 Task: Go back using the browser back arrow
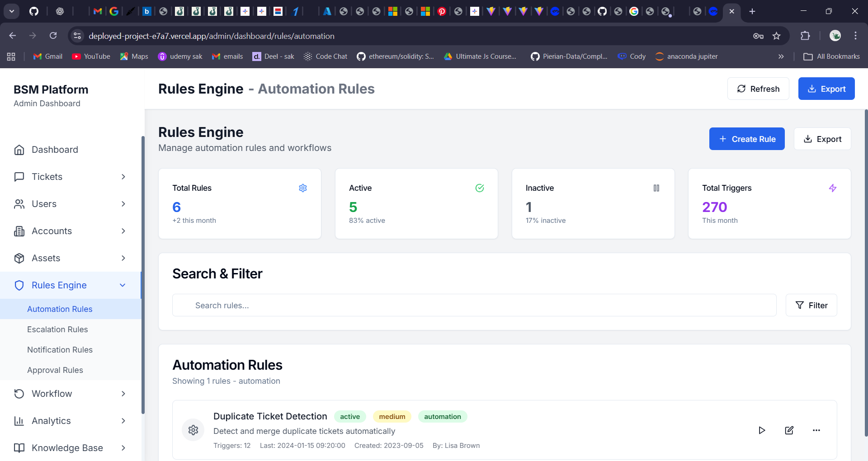tap(13, 36)
